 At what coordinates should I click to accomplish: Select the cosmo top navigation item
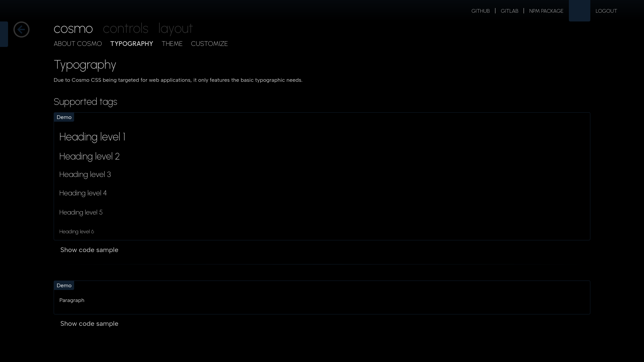pos(73,28)
